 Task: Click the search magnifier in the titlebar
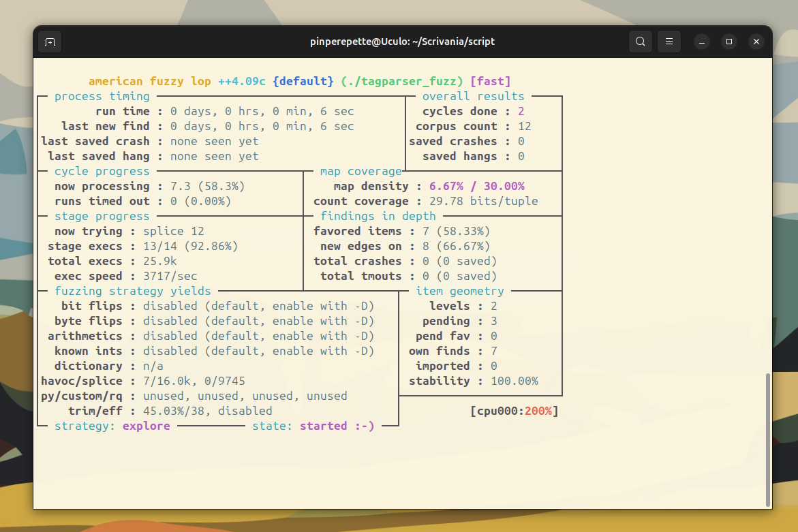[x=640, y=41]
